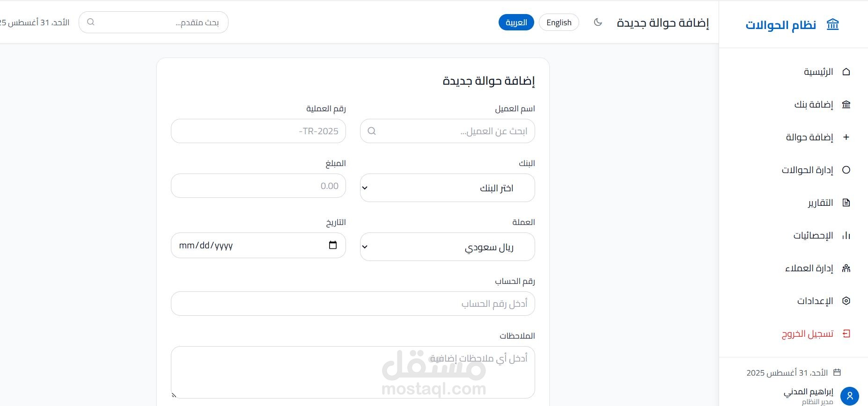Click the account number input field

coord(353,304)
